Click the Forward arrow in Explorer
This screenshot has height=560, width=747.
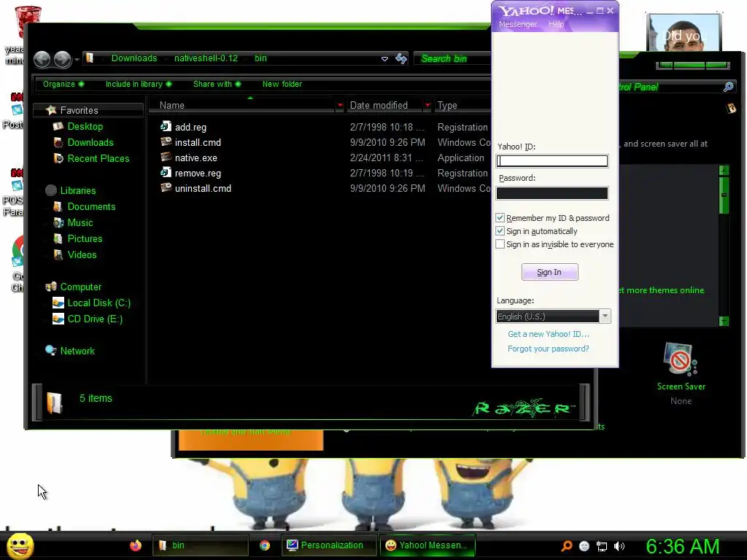pyautogui.click(x=63, y=59)
